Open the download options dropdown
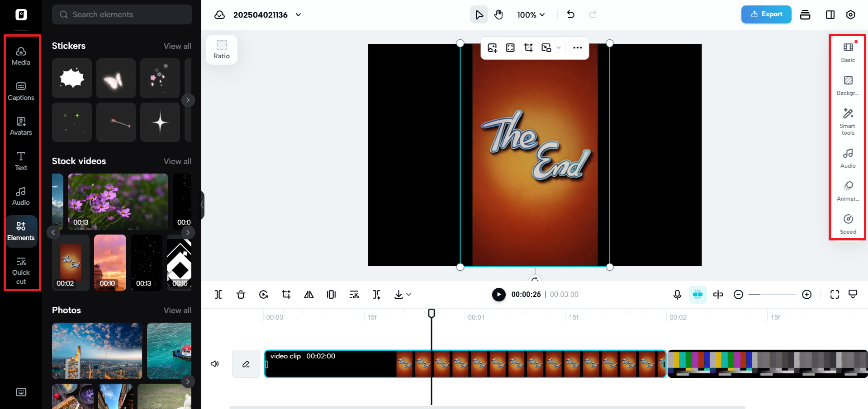This screenshot has width=868, height=409. pos(409,294)
